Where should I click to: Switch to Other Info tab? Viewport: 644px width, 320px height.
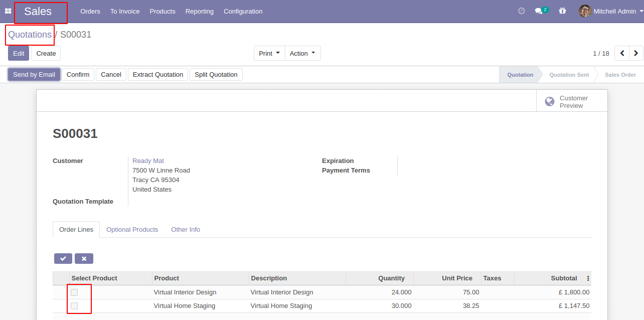[x=186, y=230]
